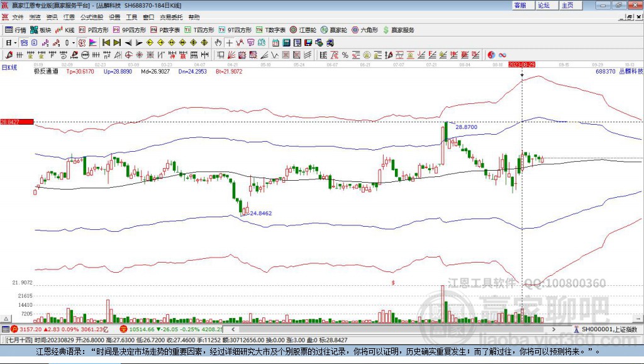Open the 公式选股 menu
The image size is (644, 364).
point(92,17)
